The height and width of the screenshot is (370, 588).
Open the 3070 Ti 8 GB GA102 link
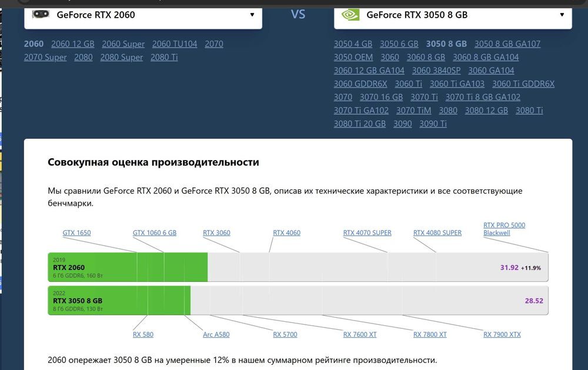[x=483, y=97]
